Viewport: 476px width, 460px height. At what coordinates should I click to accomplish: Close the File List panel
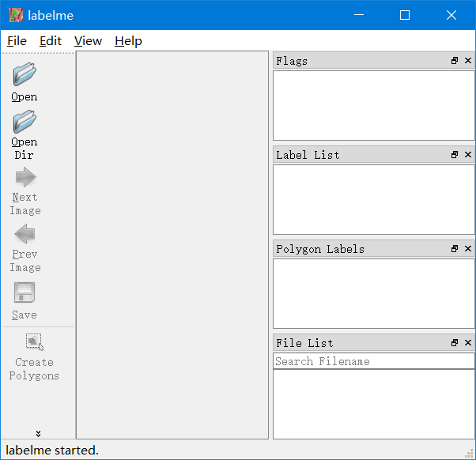(468, 343)
